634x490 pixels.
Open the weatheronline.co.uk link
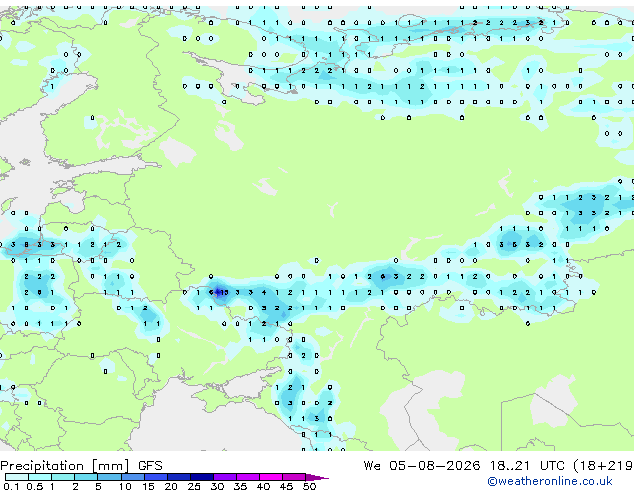550,481
